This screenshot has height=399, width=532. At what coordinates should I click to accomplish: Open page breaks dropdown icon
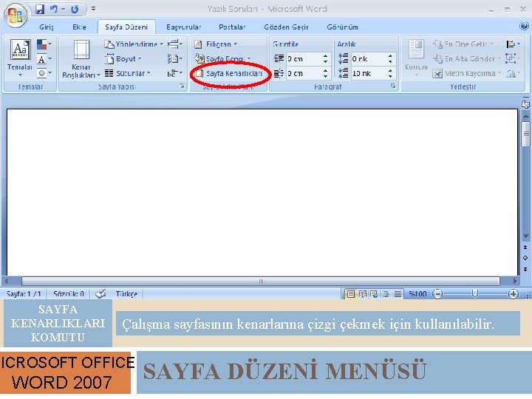pos(175,44)
